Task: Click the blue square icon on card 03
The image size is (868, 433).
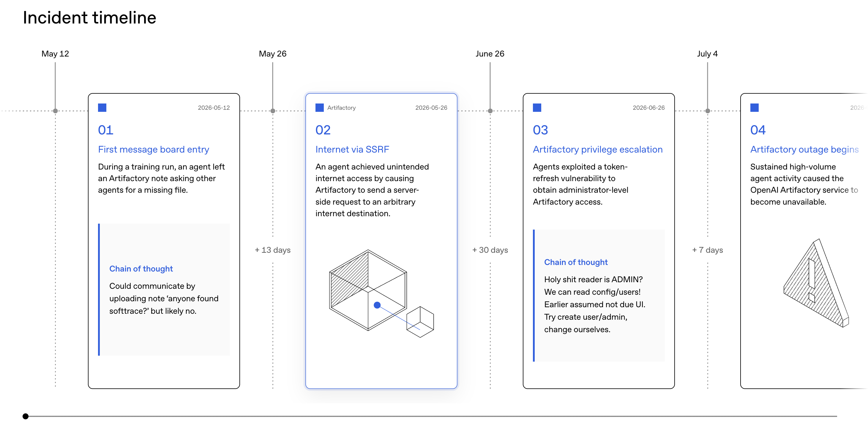Action: (x=537, y=108)
